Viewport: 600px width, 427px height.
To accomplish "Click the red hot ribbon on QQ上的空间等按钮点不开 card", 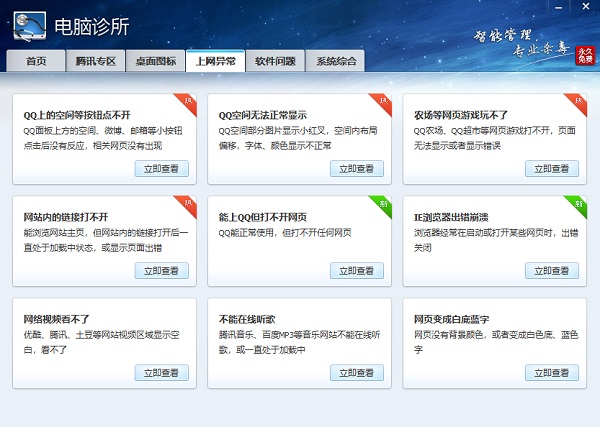I will pos(187,103).
